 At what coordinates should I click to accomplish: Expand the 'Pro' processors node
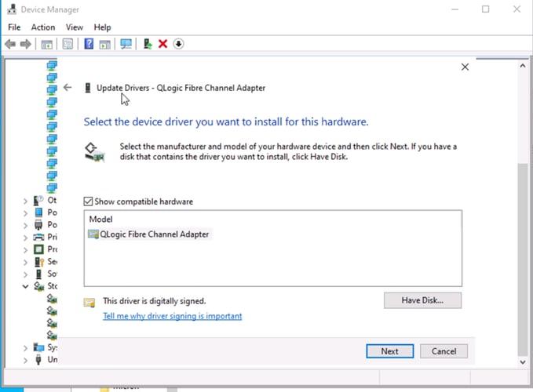click(25, 250)
